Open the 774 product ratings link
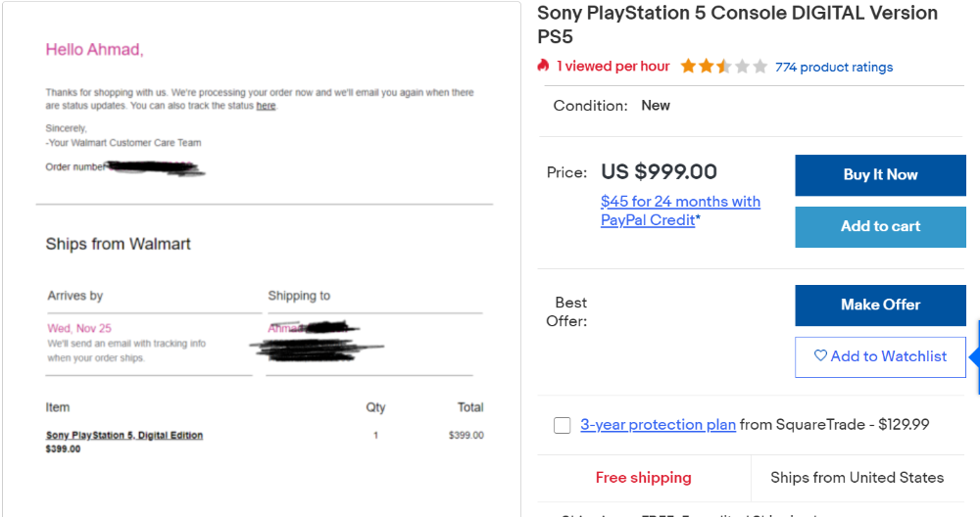Image resolution: width=980 pixels, height=517 pixels. tap(834, 67)
